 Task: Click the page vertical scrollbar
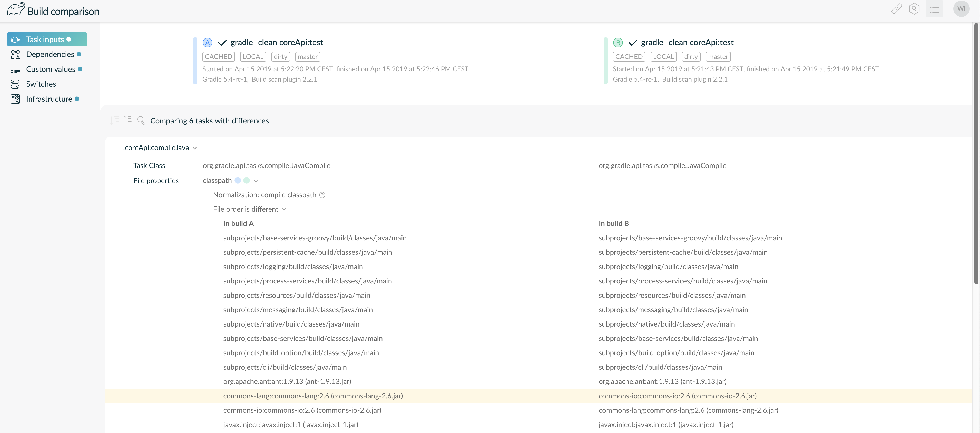coord(976,153)
